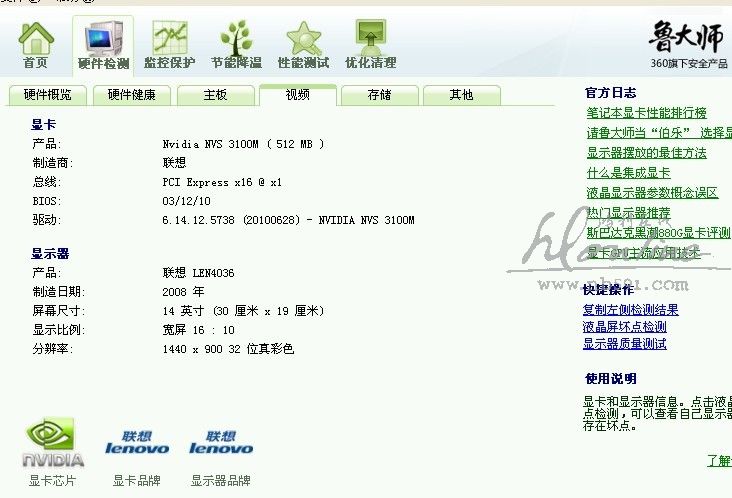The image size is (732, 498).
Task: Switch to the 硬件健康 tab
Action: coord(132,95)
